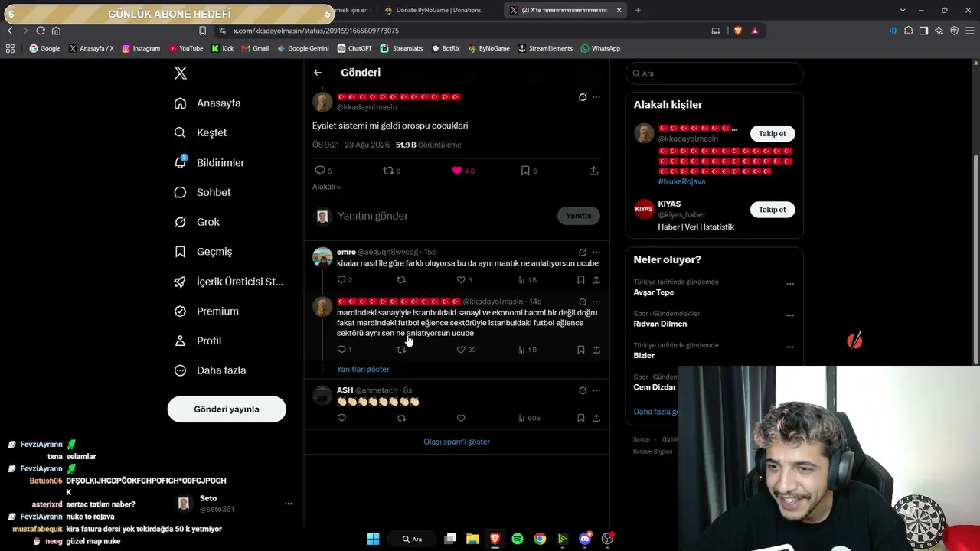Click the reply icon on emre's reply
980x551 pixels.
(x=341, y=280)
